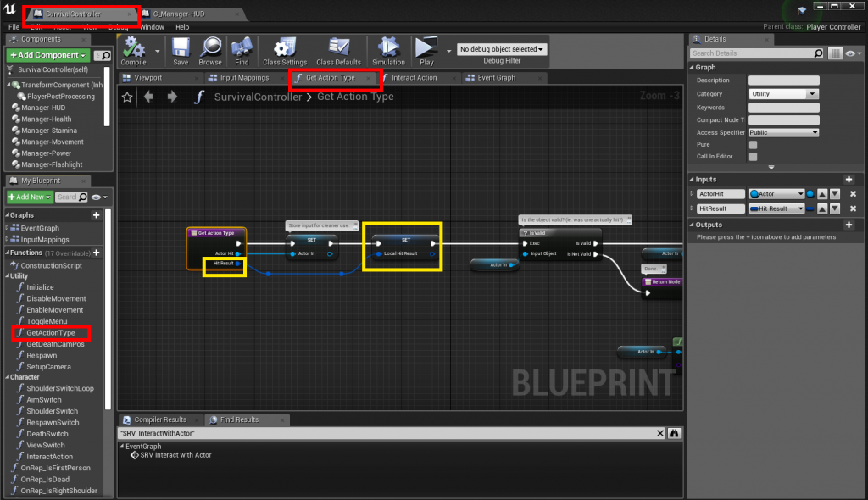Click the star bookmark icon in graph
The image size is (868, 500).
(127, 97)
